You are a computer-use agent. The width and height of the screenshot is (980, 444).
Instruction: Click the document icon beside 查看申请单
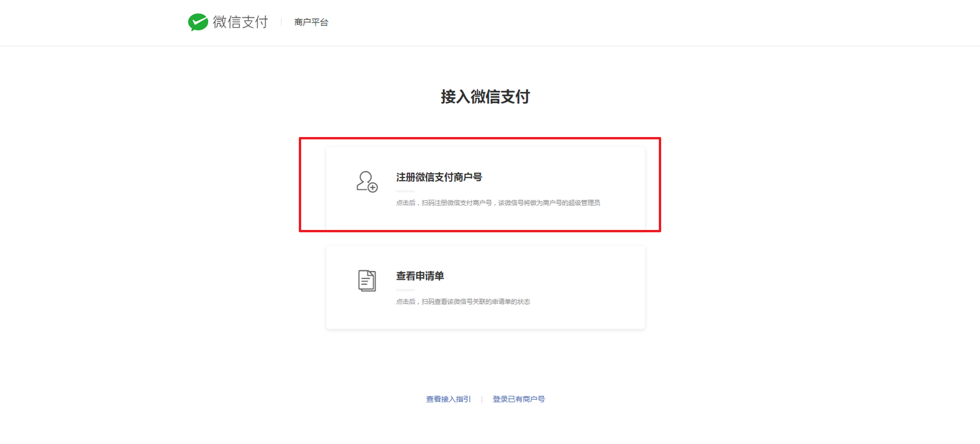[367, 281]
